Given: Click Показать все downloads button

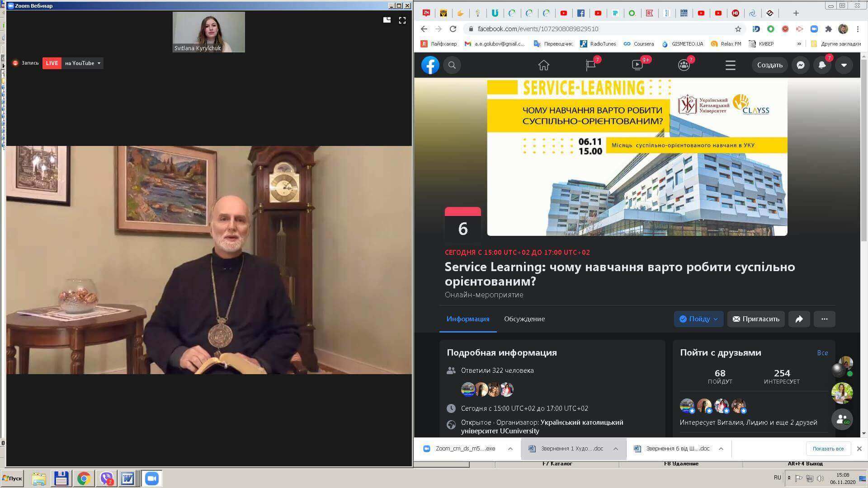Looking at the screenshot, I should (828, 449).
